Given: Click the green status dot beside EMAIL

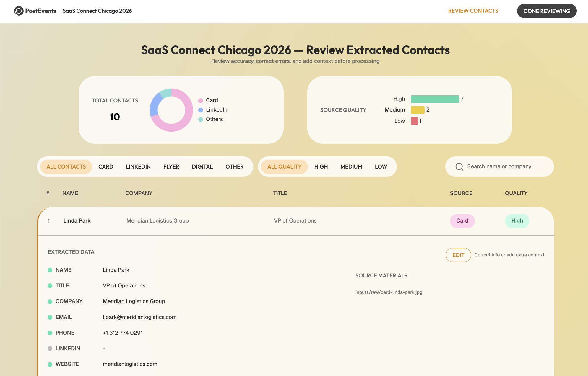Looking at the screenshot, I should (50, 317).
